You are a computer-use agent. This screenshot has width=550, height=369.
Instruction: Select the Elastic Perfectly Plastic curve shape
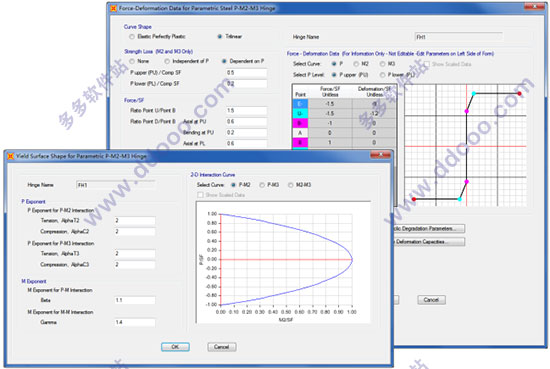(x=132, y=36)
